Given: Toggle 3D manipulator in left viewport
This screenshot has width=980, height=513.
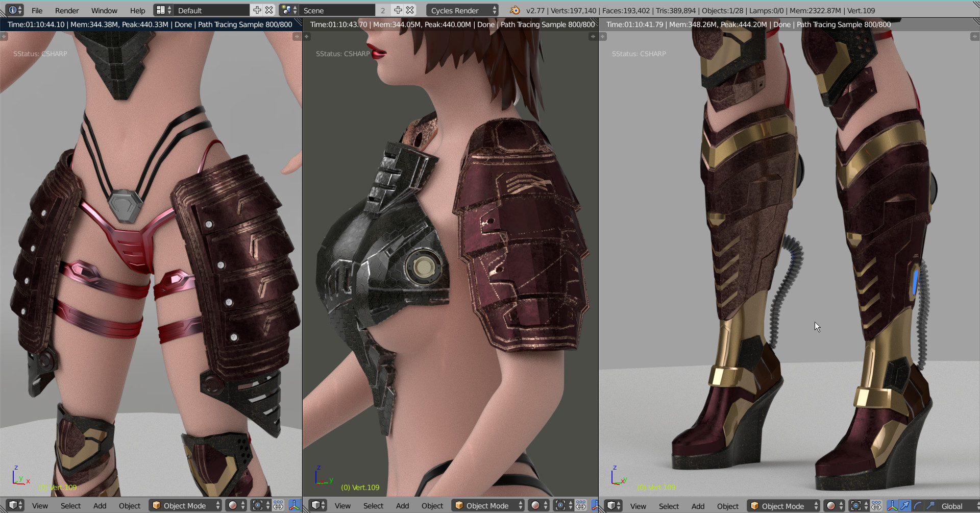Looking at the screenshot, I should tap(295, 505).
